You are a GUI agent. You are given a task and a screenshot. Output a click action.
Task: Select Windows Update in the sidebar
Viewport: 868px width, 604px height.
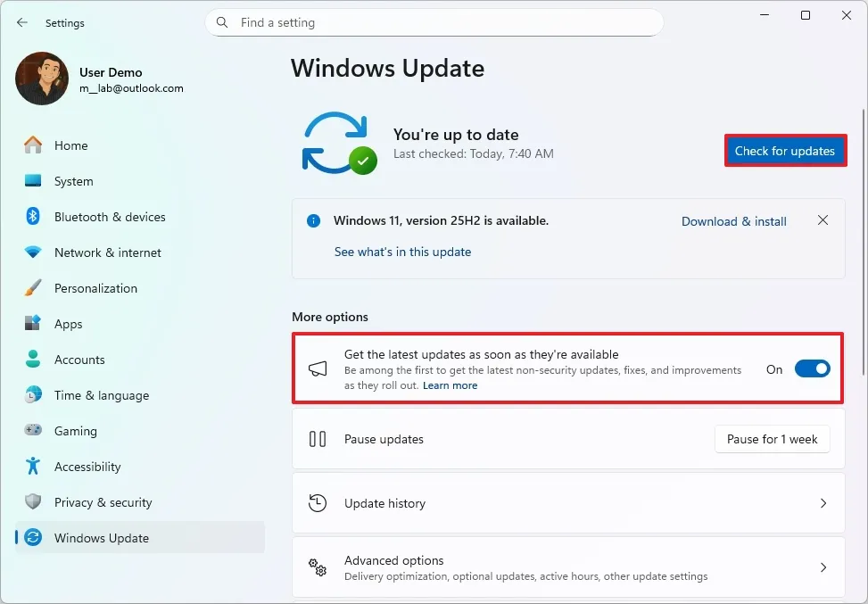click(103, 538)
